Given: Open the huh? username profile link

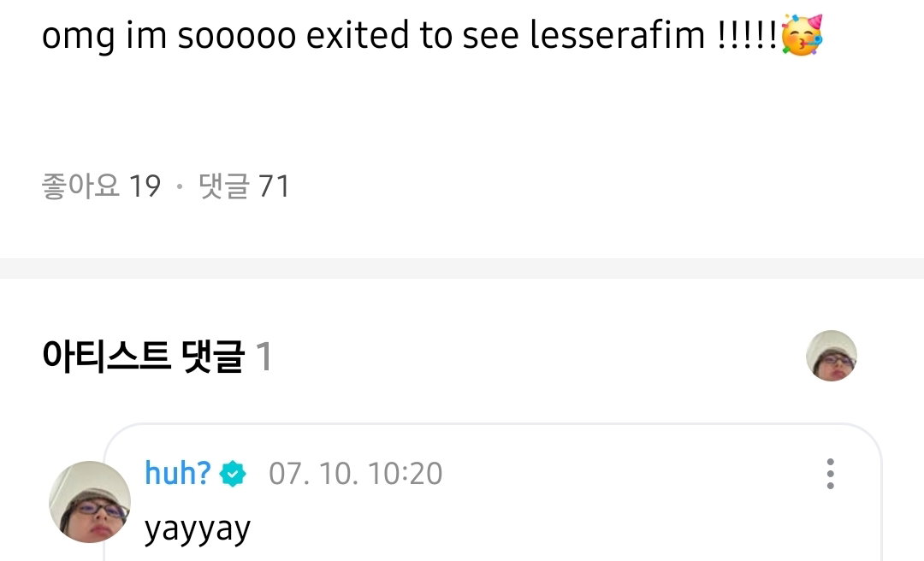Looking at the screenshot, I should (177, 473).
